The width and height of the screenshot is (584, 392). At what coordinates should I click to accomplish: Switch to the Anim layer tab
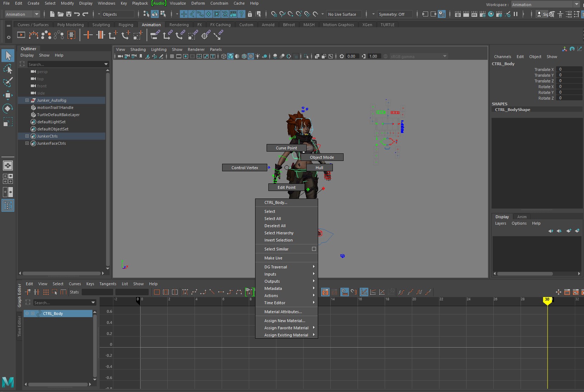tap(522, 217)
